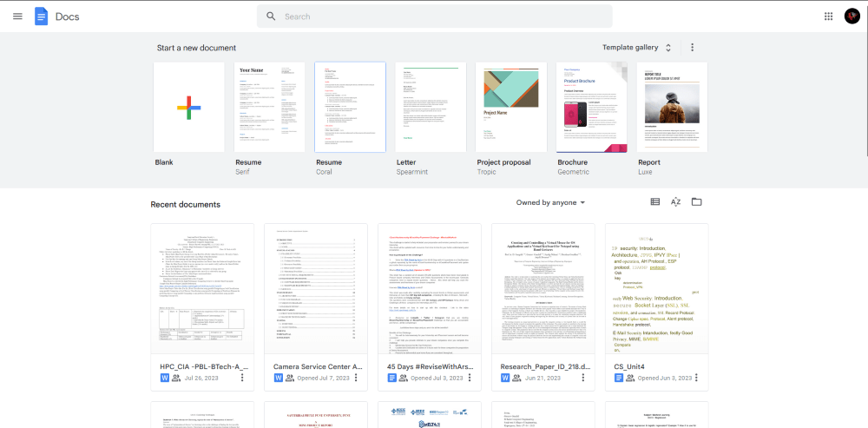Click the Word file icon of Research_Paper_ID_218
Viewport: 868px width, 428px height.
tap(505, 379)
